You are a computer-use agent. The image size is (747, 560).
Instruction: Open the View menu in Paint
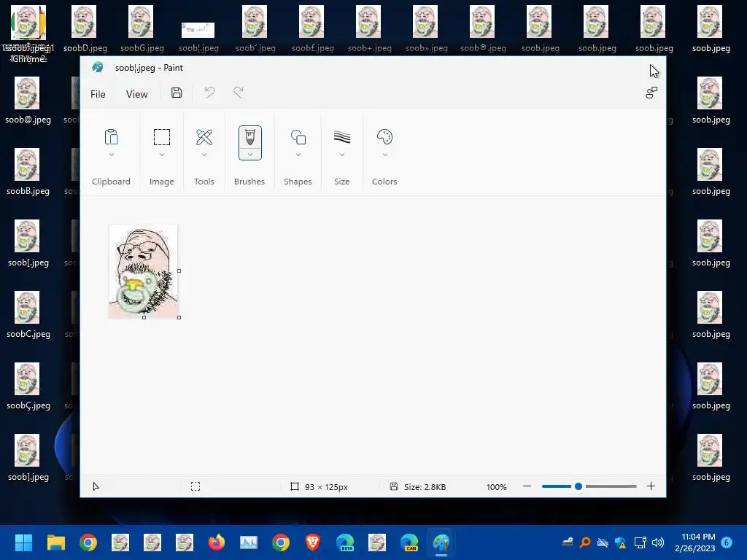[x=136, y=94]
